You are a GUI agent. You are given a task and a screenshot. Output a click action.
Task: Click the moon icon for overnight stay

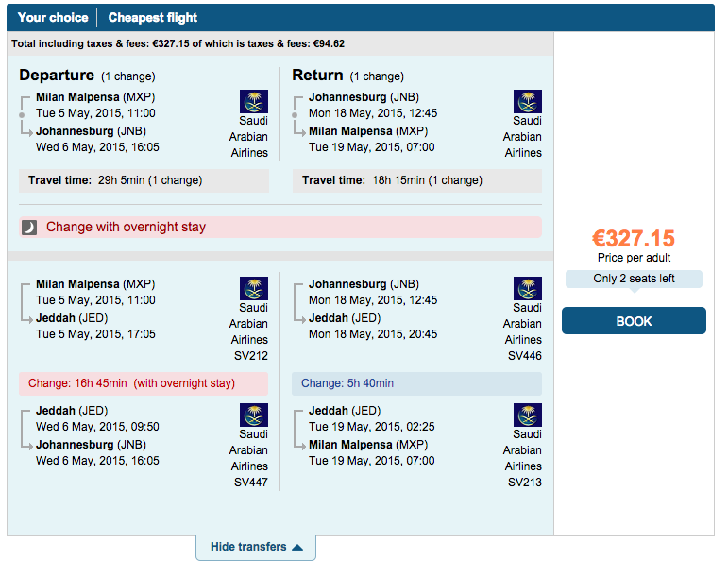click(x=29, y=228)
